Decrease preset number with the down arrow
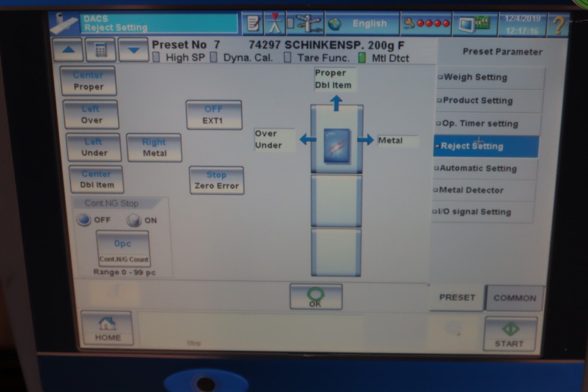The image size is (588, 392). pyautogui.click(x=134, y=49)
